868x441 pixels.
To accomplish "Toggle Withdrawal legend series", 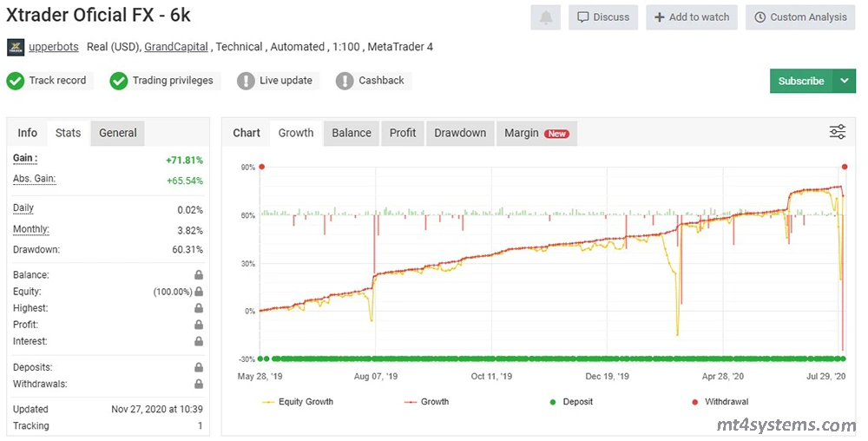I will [x=720, y=402].
